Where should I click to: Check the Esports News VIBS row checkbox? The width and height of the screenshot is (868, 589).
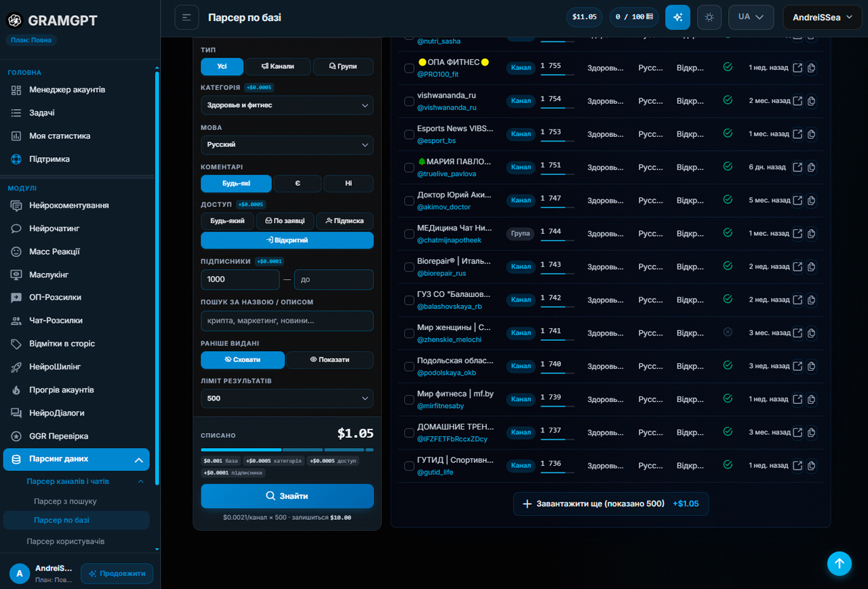pyautogui.click(x=409, y=134)
